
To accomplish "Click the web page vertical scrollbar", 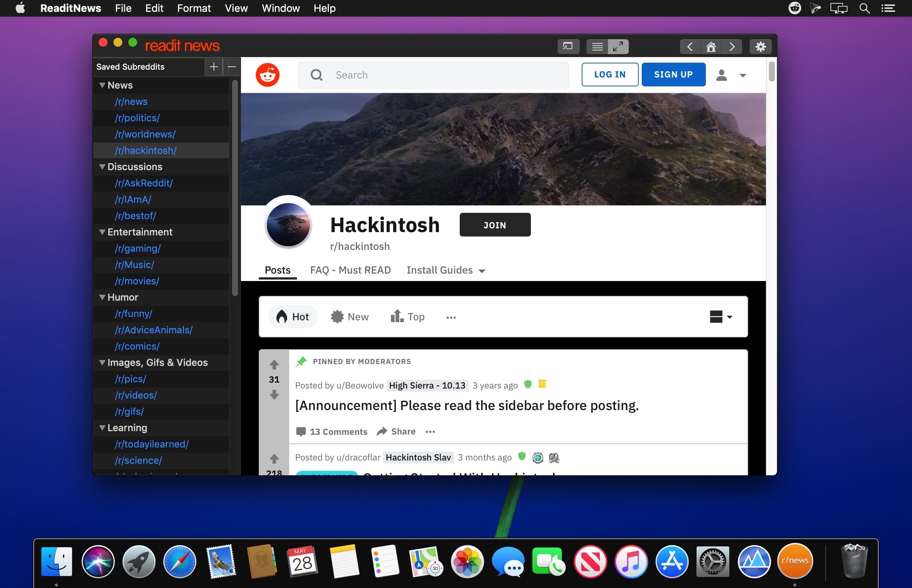I will click(771, 72).
